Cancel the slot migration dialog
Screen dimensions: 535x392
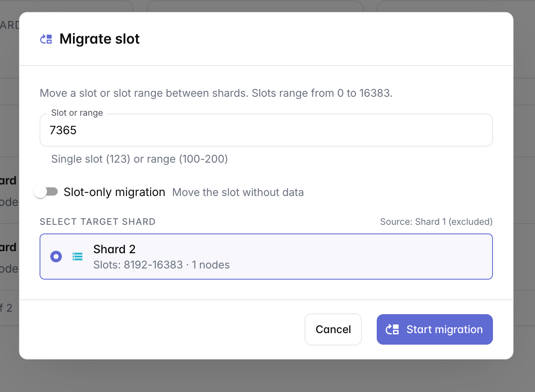point(333,329)
